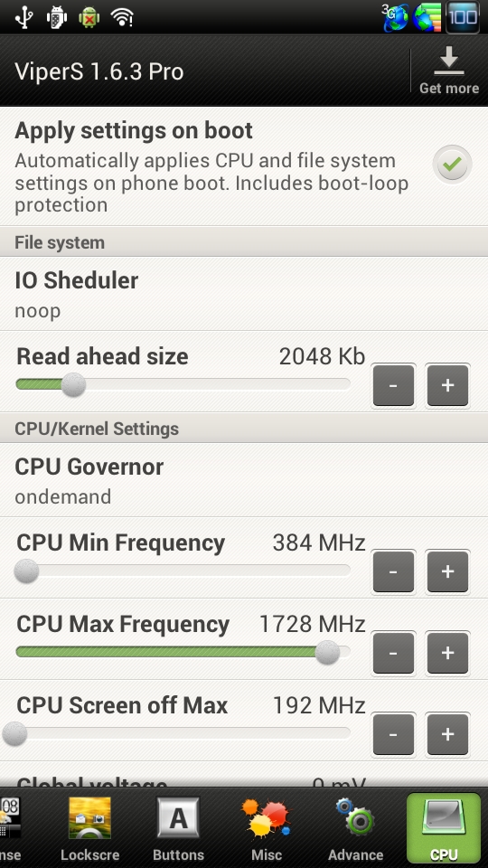Tap the Wi-Fi status bar icon

[122, 17]
